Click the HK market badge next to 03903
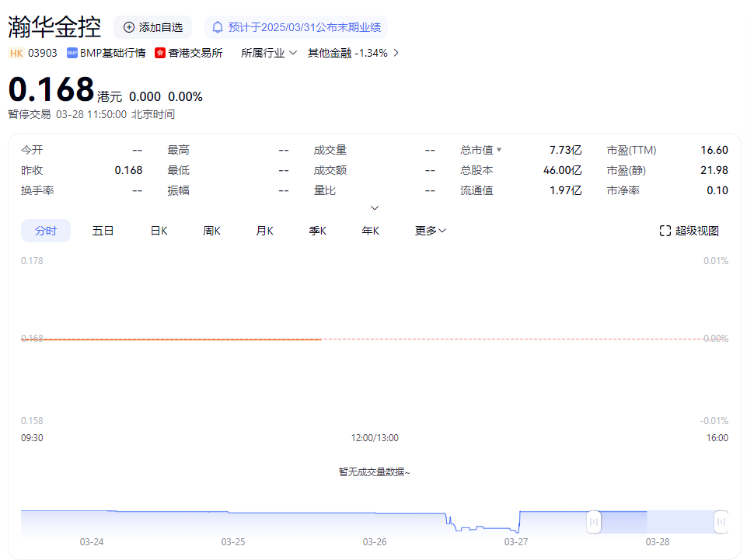The image size is (747, 560). pos(15,53)
